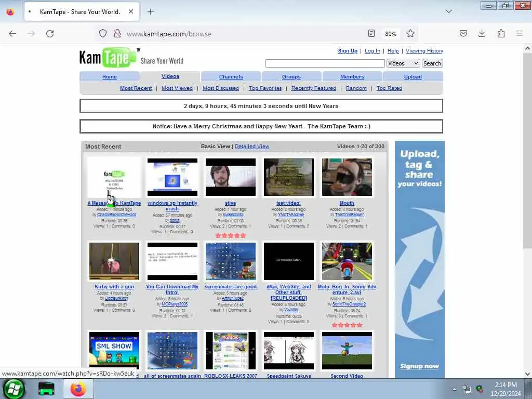Viewport: 532px width, 399px height.
Task: Expand the list all tabs chevron
Action: [449, 11]
